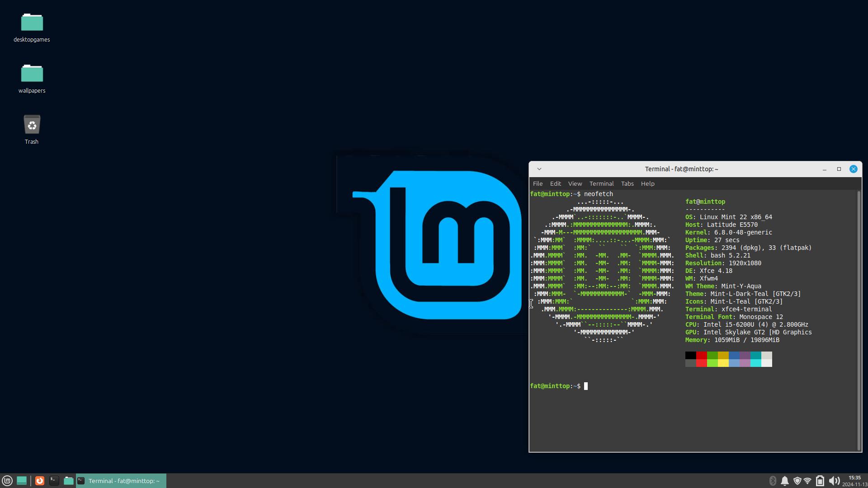Viewport: 868px width, 488px height.
Task: Open the Wi-Fi network tray icon
Action: [x=807, y=481]
